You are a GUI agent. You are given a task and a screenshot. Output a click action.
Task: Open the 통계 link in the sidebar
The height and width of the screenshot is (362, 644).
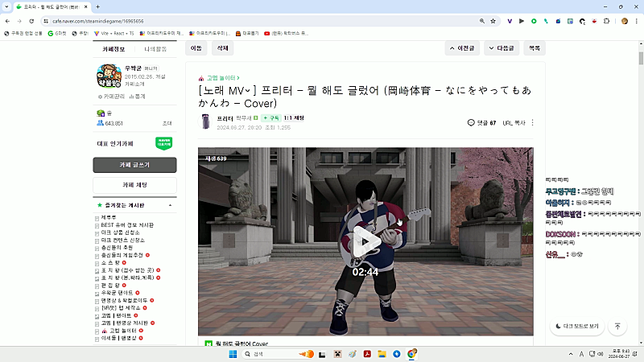(137, 97)
